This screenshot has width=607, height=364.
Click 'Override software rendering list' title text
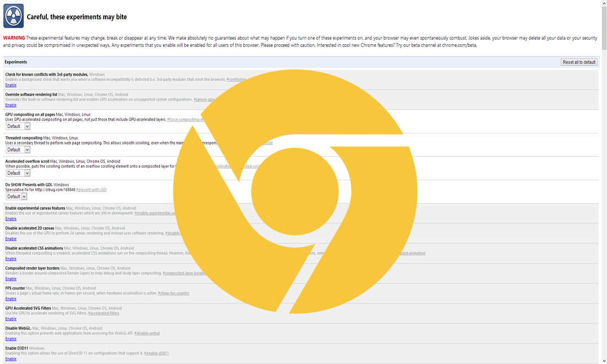[31, 94]
